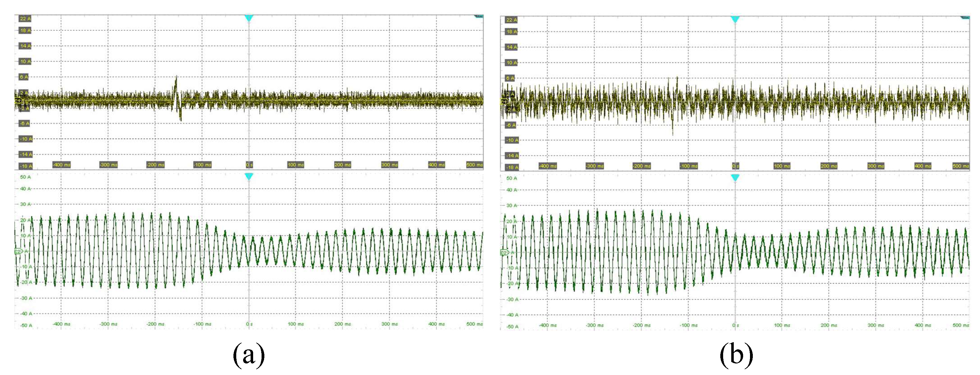The width and height of the screenshot is (980, 375).
Task: Select yellow C1 channel marker in panel (b)
Action: pos(504,102)
